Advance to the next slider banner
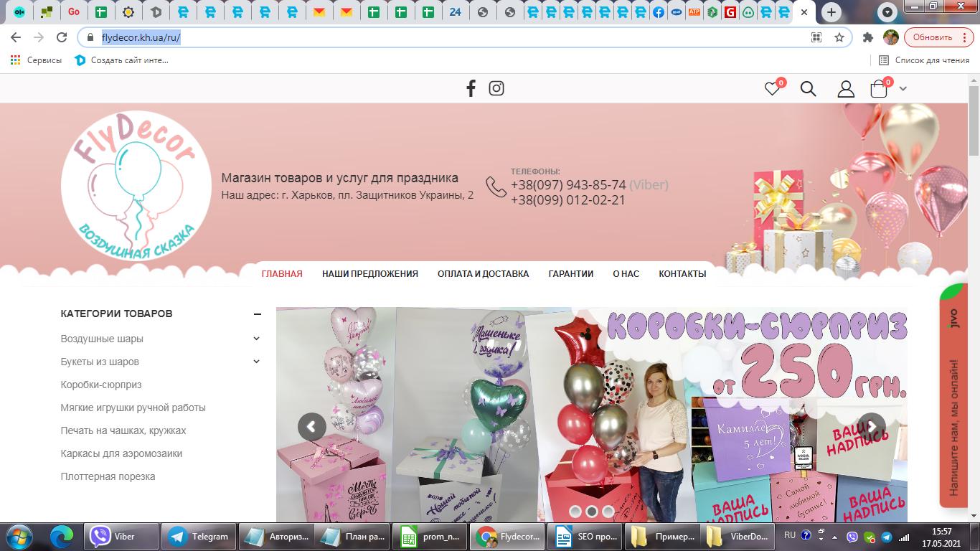 click(872, 427)
